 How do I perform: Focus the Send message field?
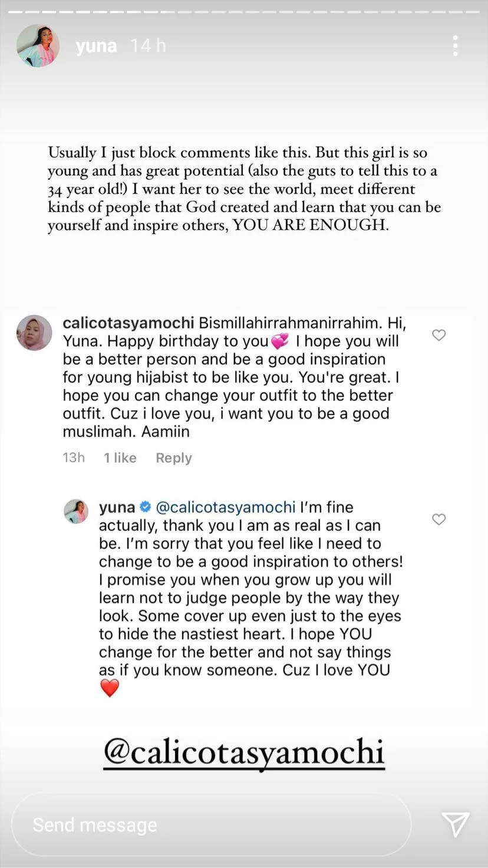(211, 824)
